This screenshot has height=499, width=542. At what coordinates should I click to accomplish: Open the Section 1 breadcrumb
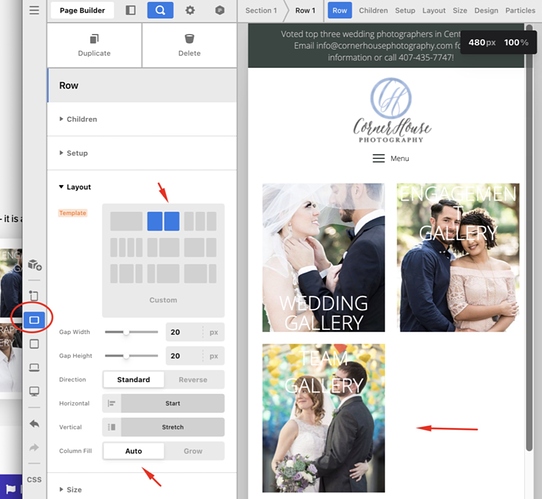point(261,10)
